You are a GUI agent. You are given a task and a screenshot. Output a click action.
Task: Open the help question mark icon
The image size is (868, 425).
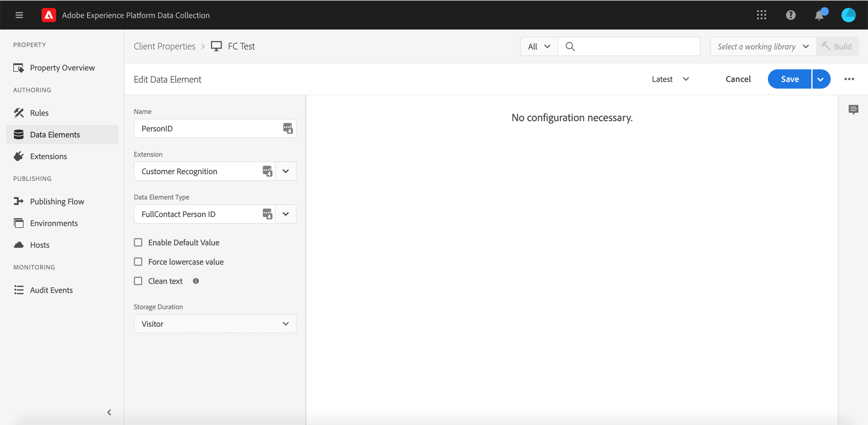790,15
